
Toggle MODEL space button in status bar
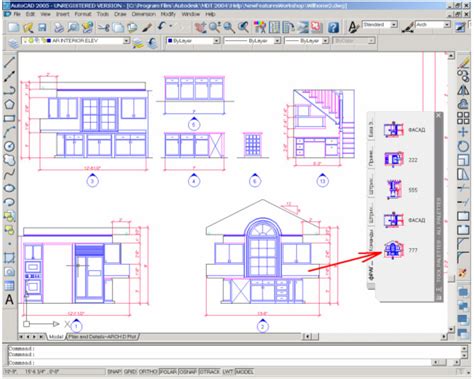(x=245, y=371)
